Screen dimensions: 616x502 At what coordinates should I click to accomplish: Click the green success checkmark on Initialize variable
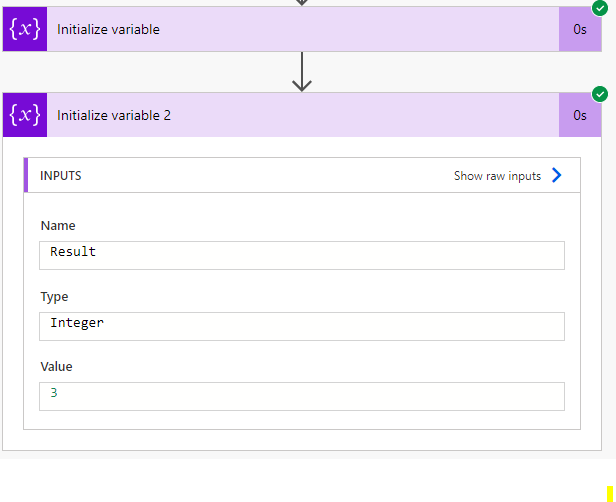coord(600,8)
